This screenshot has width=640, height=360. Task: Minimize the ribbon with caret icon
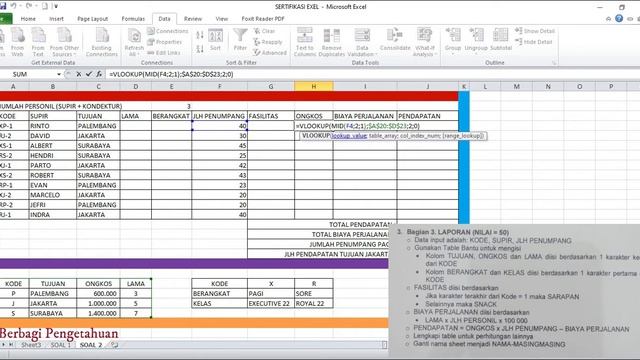click(608, 18)
